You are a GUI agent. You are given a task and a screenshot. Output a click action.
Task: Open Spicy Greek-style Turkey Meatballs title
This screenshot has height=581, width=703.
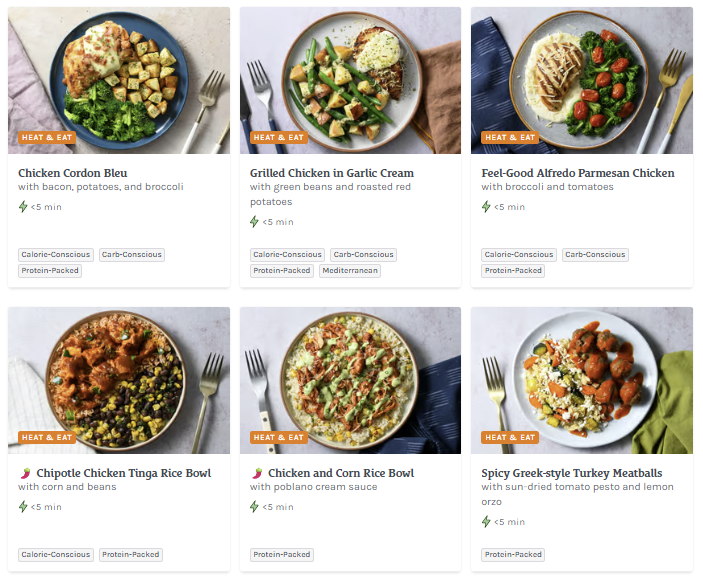point(571,473)
